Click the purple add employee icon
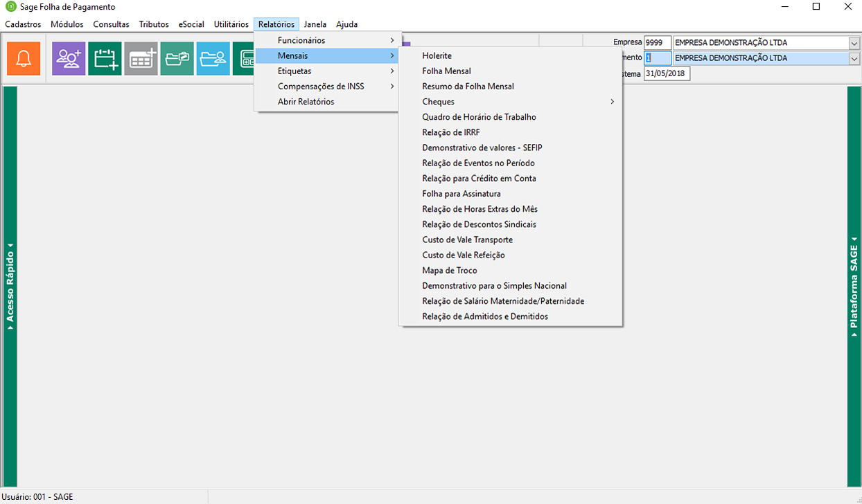This screenshot has width=862, height=504. tap(69, 59)
